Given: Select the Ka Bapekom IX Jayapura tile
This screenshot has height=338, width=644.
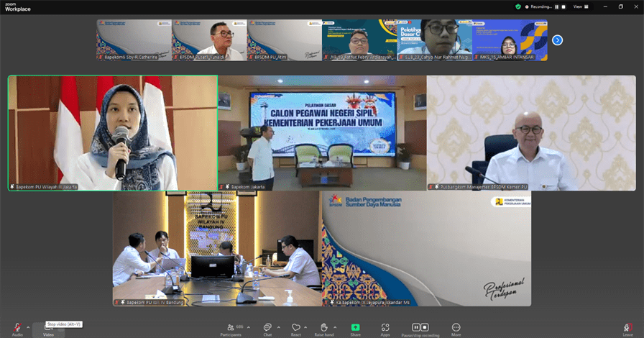Looking at the screenshot, I should point(426,248).
